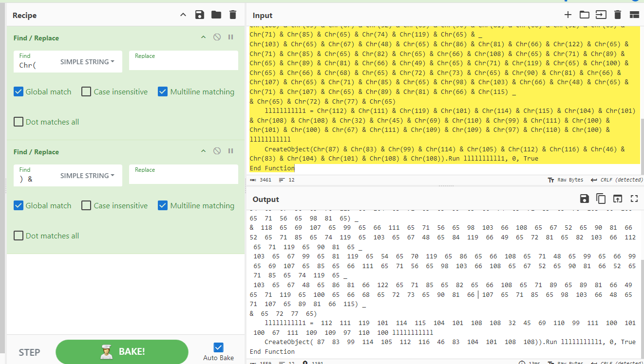Uncheck Global match in first Find / Replace

pos(19,91)
